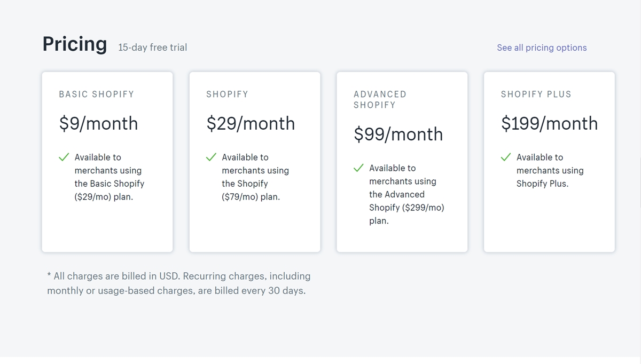Viewport: 641px width, 364px height.
Task: Open the See all pricing options link
Action: coord(542,48)
